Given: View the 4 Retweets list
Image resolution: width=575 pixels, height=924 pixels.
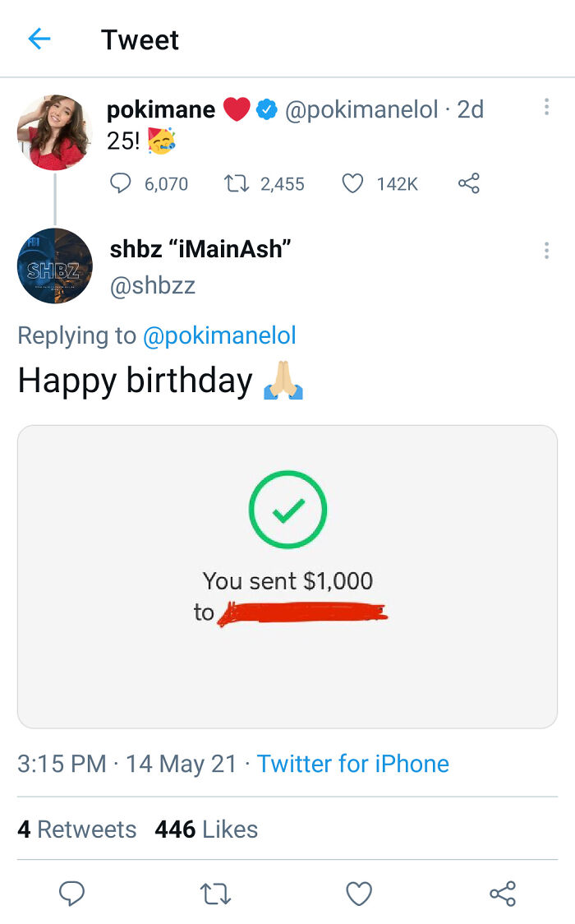Looking at the screenshot, I should point(77,829).
